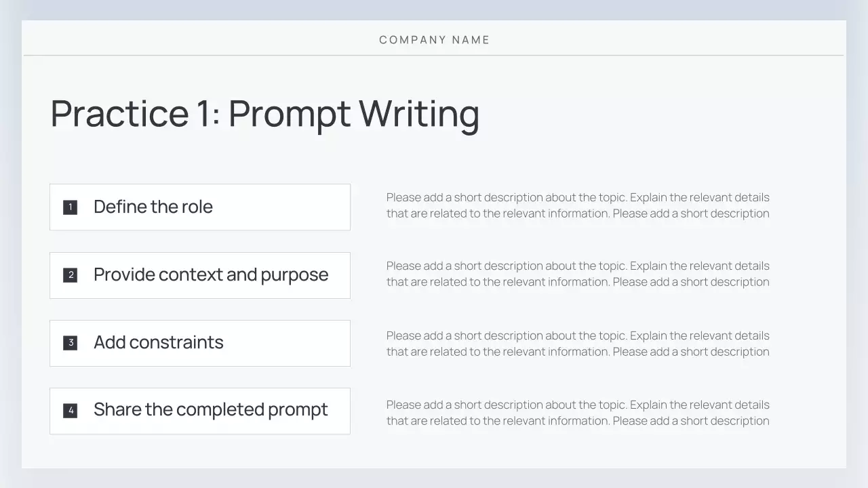868x488 pixels.
Task: Select the "Add constraints" label text
Action: pyautogui.click(x=159, y=342)
